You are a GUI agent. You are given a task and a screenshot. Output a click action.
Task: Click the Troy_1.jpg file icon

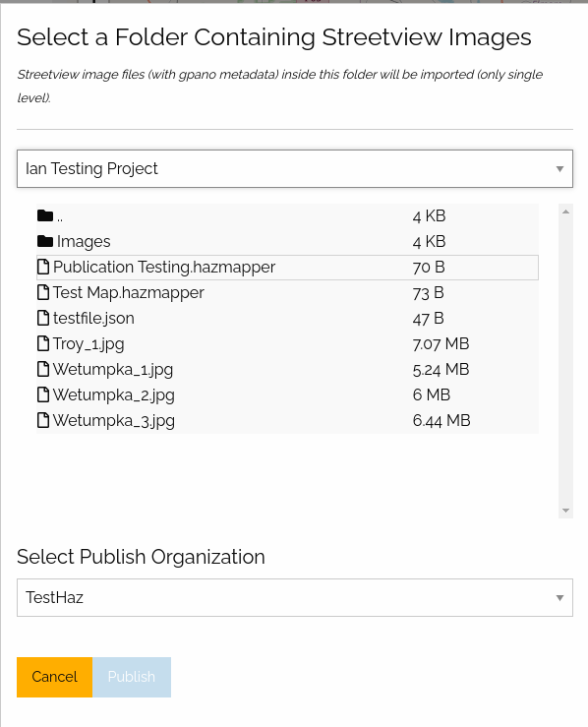43,343
